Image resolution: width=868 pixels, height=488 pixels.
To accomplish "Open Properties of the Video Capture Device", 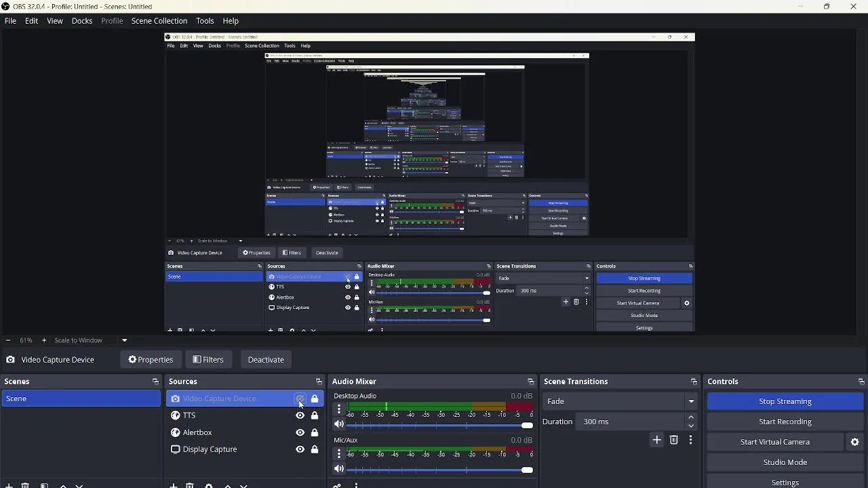I will click(151, 360).
